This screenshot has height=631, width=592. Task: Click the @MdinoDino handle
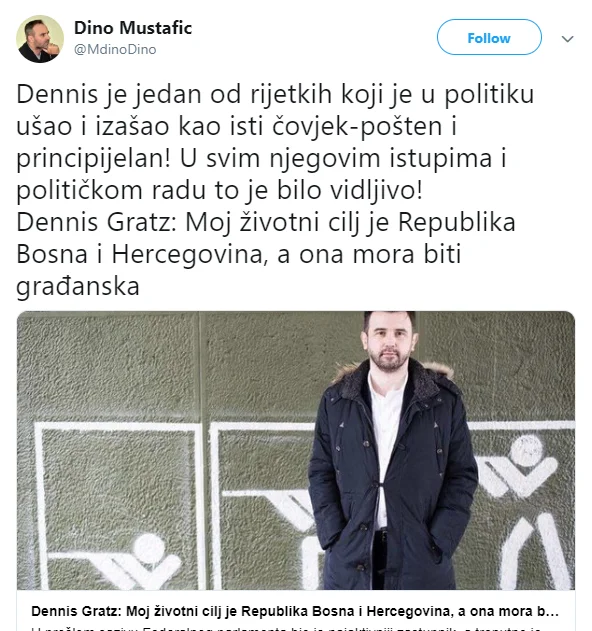pyautogui.click(x=115, y=49)
